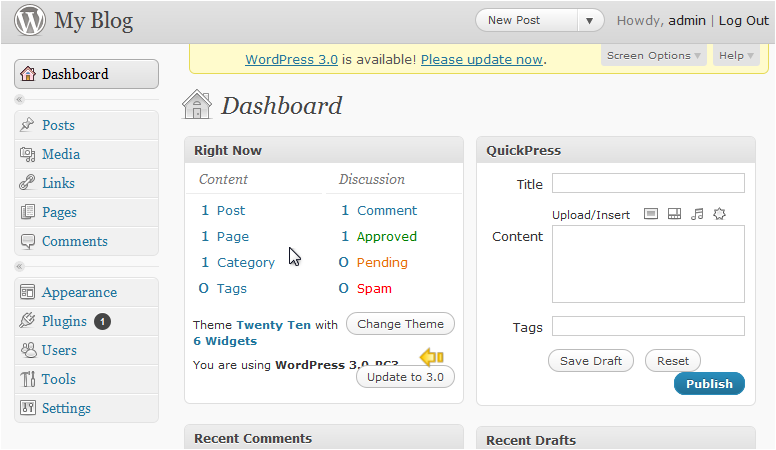Open the Pages menu
This screenshot has width=776, height=450.
point(87,212)
